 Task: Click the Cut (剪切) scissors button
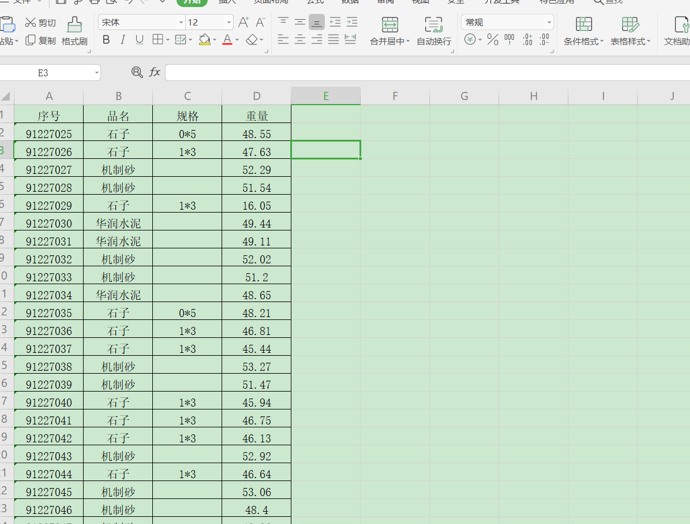coord(40,22)
